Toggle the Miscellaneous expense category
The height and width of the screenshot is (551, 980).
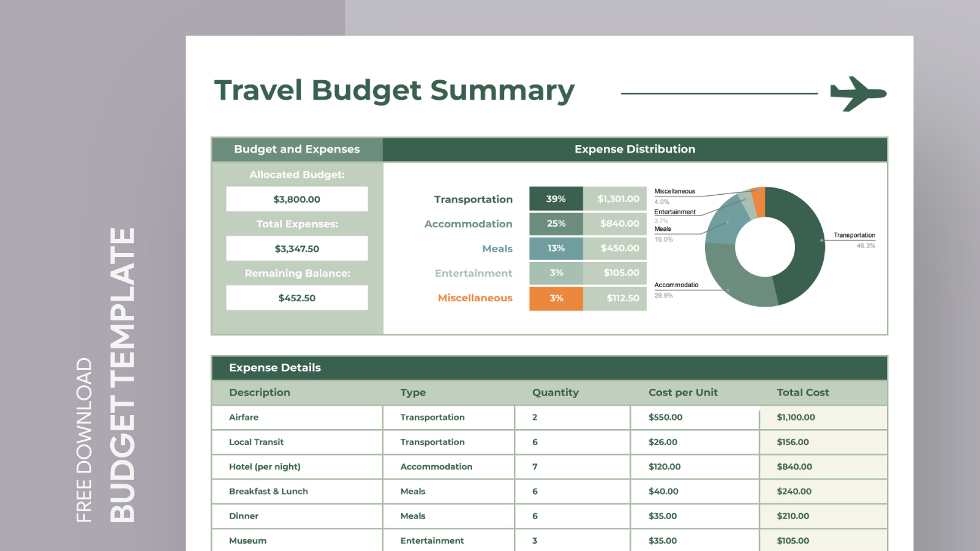point(475,298)
